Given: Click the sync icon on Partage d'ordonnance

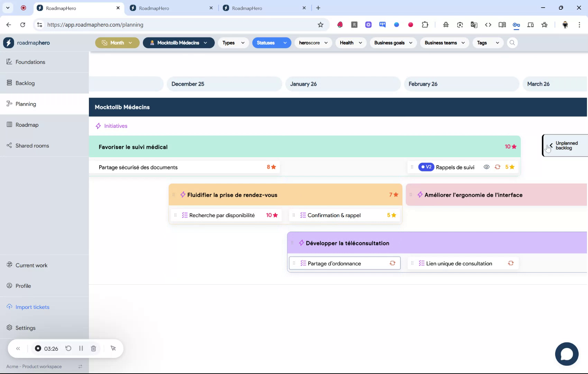Looking at the screenshot, I should click(x=393, y=263).
